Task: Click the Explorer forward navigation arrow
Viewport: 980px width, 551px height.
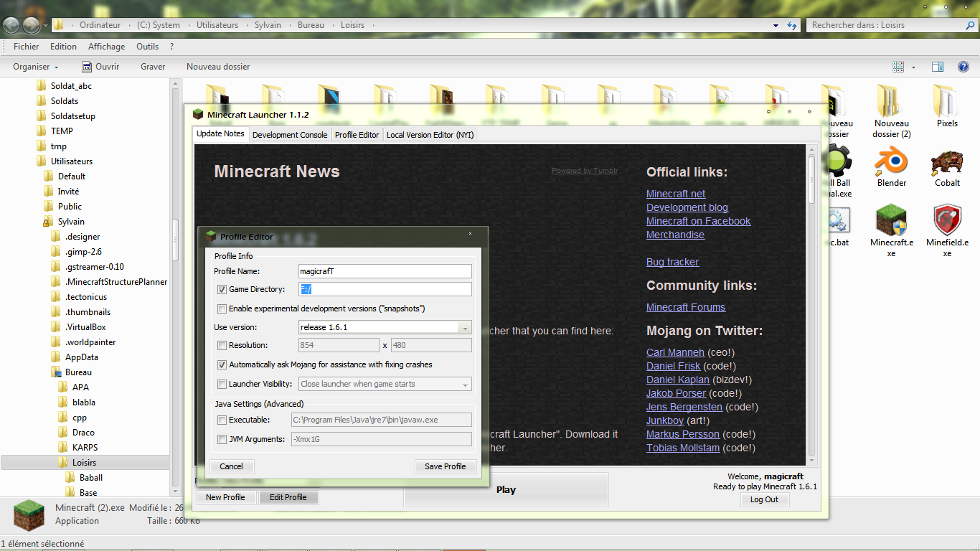Action: pos(32,25)
